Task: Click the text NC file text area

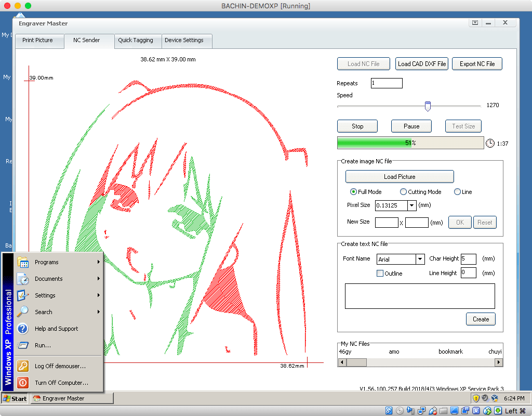Action: point(420,296)
